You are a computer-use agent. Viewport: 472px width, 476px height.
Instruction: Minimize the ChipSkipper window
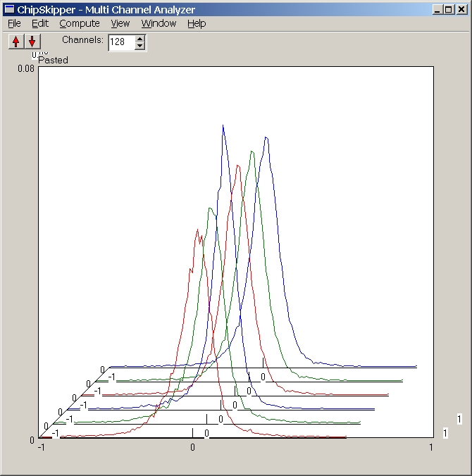[x=437, y=10]
